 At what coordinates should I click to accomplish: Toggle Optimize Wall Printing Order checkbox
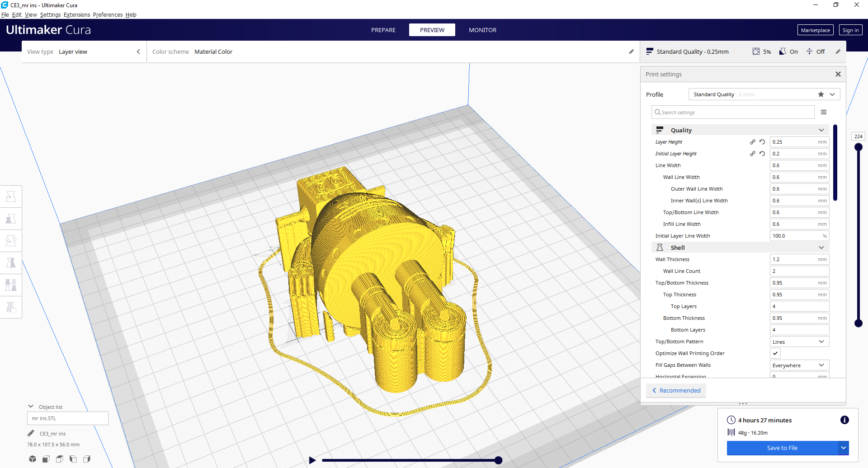(x=775, y=353)
